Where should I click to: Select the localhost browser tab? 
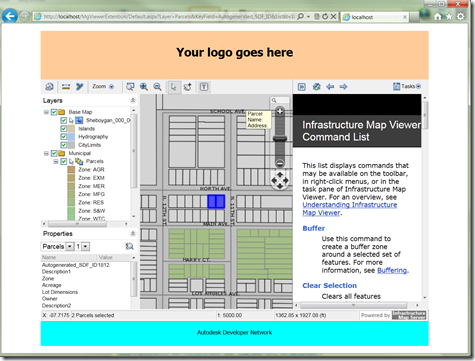375,17
